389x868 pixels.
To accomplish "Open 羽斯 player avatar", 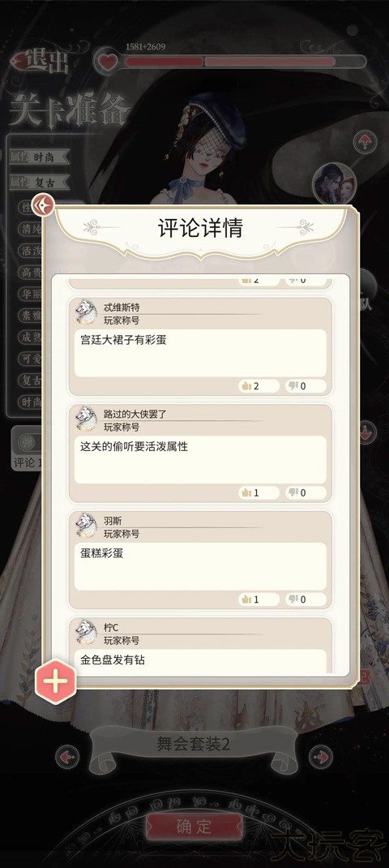I will [87, 526].
